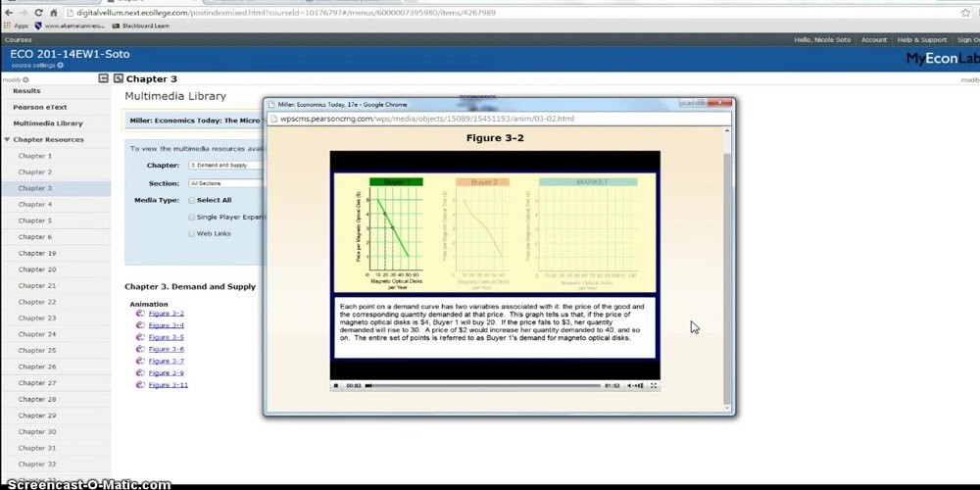Tick the Web Links checkbox
Image resolution: width=980 pixels, height=490 pixels.
[191, 233]
